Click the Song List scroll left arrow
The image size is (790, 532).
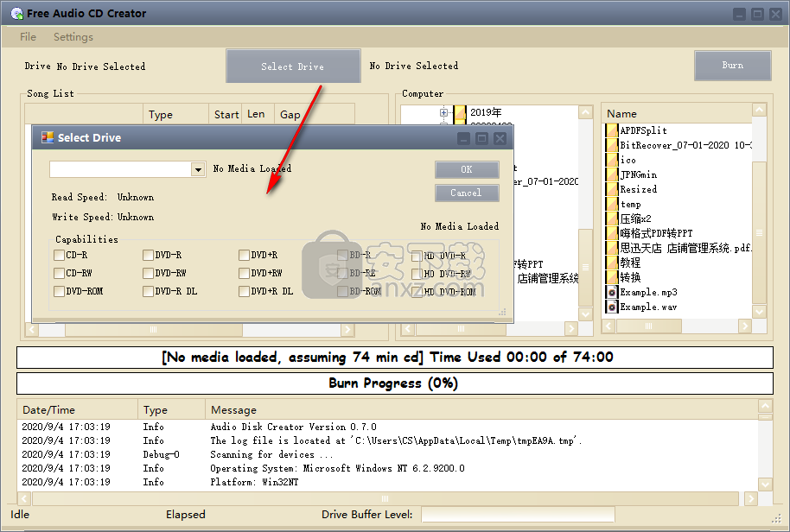pyautogui.click(x=32, y=330)
